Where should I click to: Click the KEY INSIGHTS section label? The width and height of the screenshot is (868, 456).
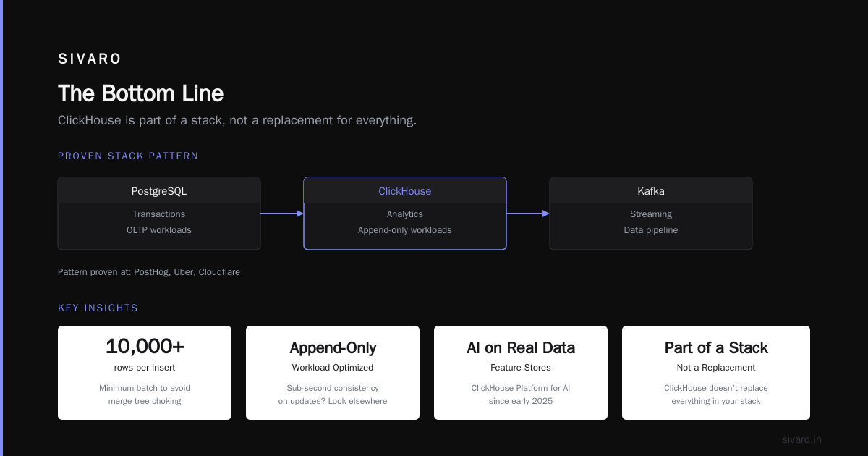(x=98, y=308)
